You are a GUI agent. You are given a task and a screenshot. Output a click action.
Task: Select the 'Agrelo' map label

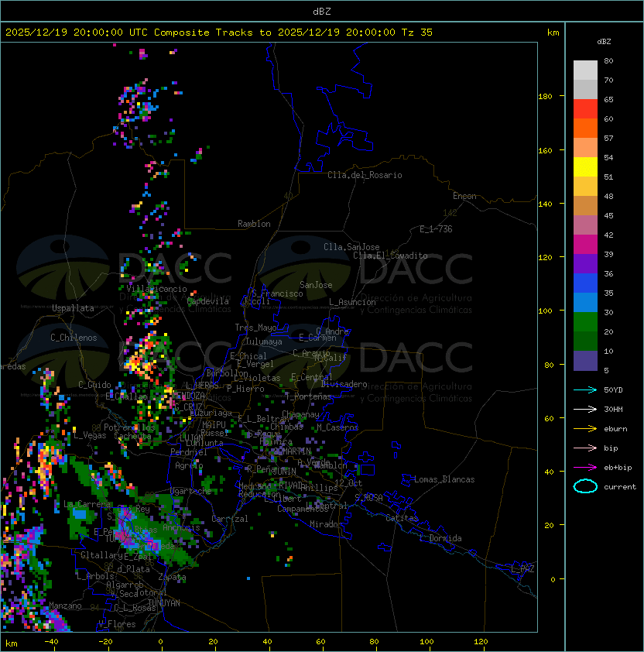[189, 465]
